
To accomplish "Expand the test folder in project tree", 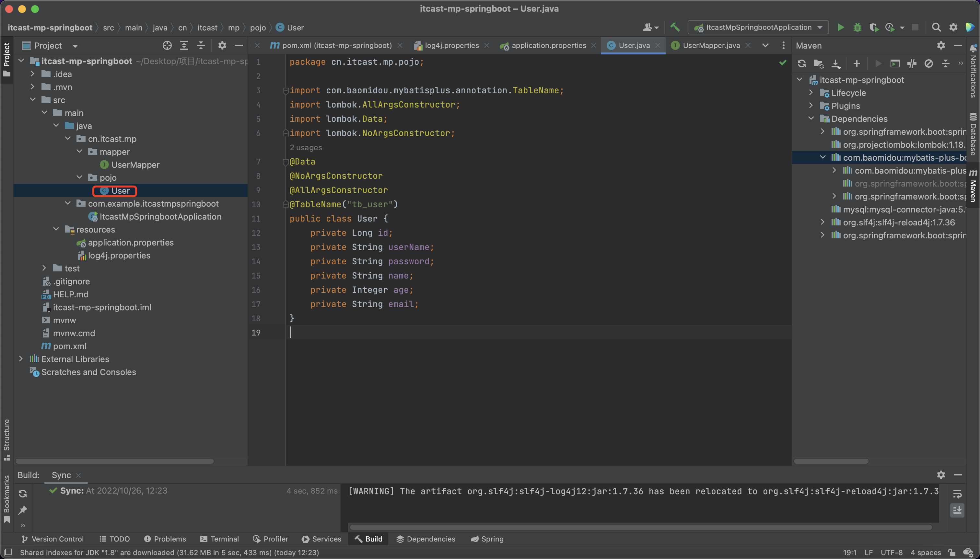I will pos(44,268).
